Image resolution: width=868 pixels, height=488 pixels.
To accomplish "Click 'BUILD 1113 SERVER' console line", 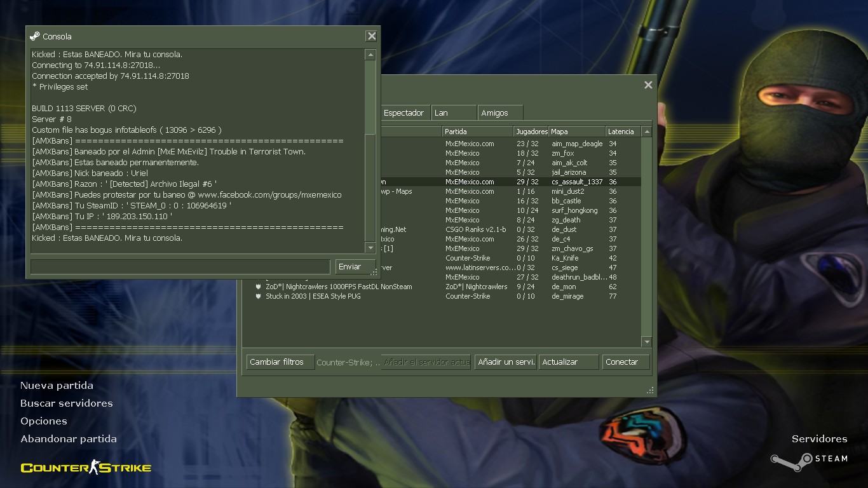I will click(x=84, y=109).
